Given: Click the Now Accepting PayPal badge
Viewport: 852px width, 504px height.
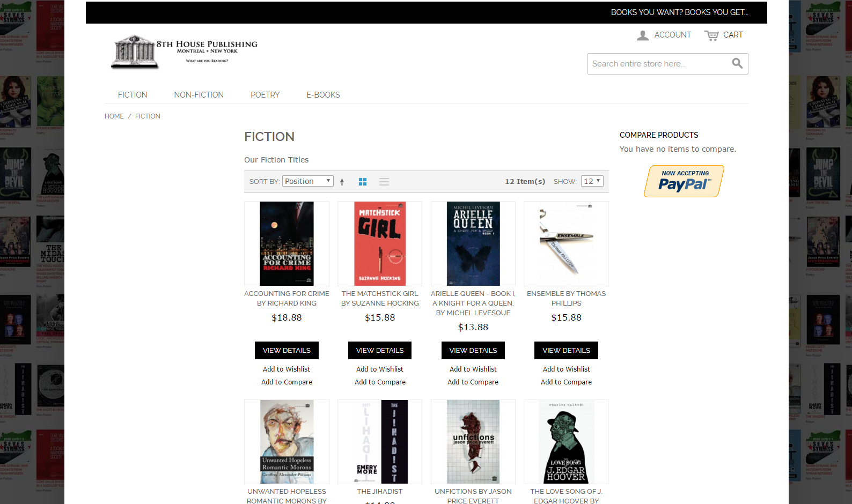Looking at the screenshot, I should pos(684,181).
